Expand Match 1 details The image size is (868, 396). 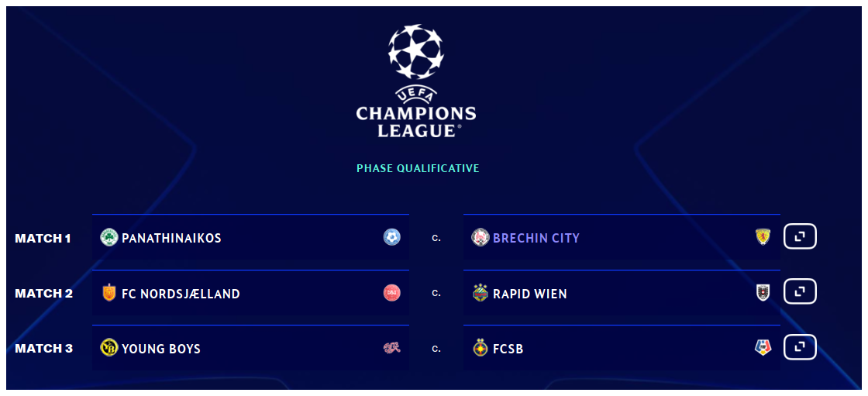[800, 236]
